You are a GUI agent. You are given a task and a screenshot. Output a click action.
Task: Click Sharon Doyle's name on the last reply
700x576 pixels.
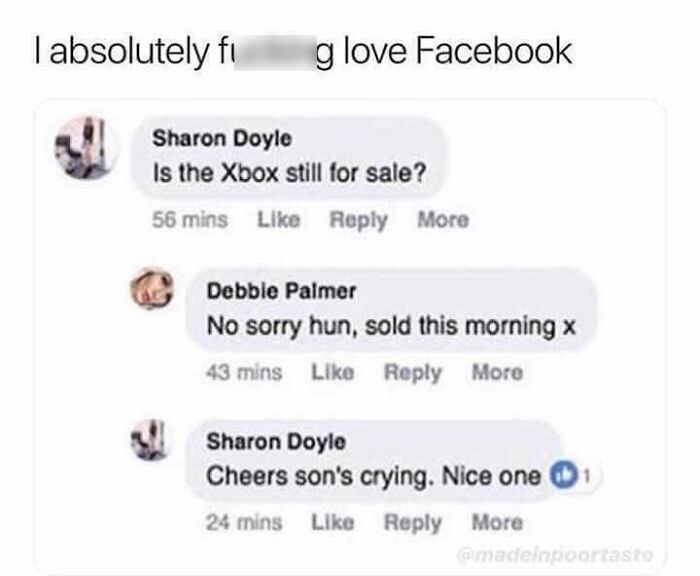pos(276,442)
